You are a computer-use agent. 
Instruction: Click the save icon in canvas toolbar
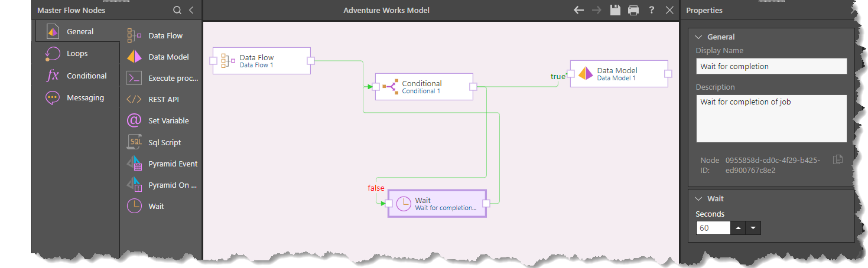(x=615, y=10)
